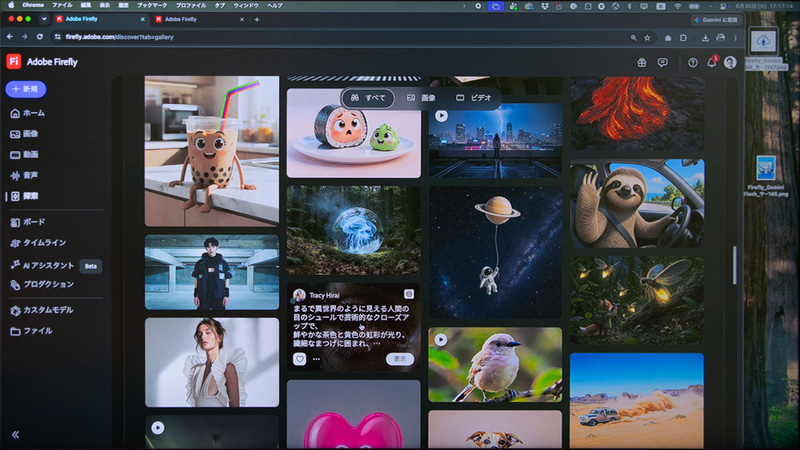Open the help question mark icon
Image resolution: width=800 pixels, height=450 pixels.
tap(692, 62)
